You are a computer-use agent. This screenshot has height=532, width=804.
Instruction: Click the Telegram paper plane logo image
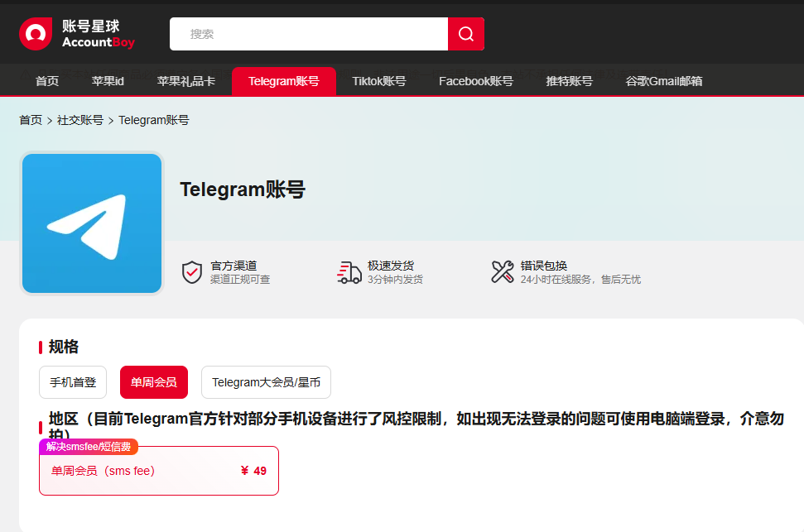91,222
